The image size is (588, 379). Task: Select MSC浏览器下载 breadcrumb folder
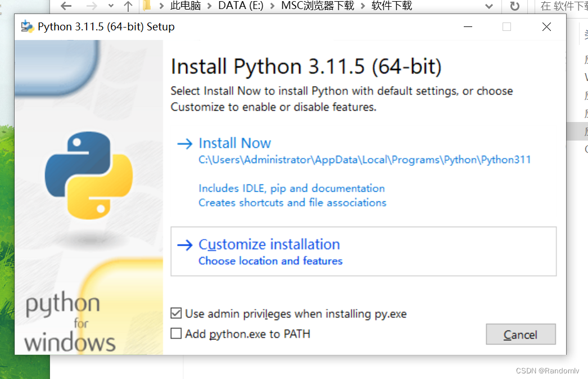[318, 6]
